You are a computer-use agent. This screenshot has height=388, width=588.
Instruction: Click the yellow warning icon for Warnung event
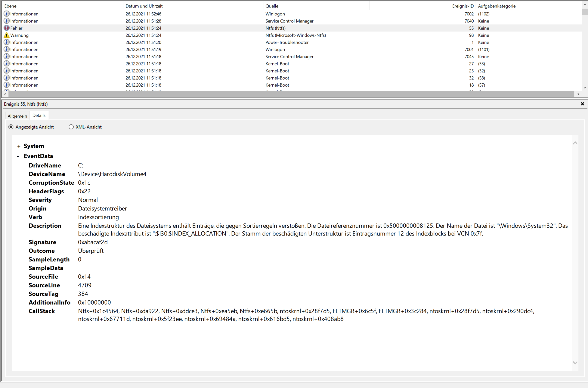pos(7,35)
